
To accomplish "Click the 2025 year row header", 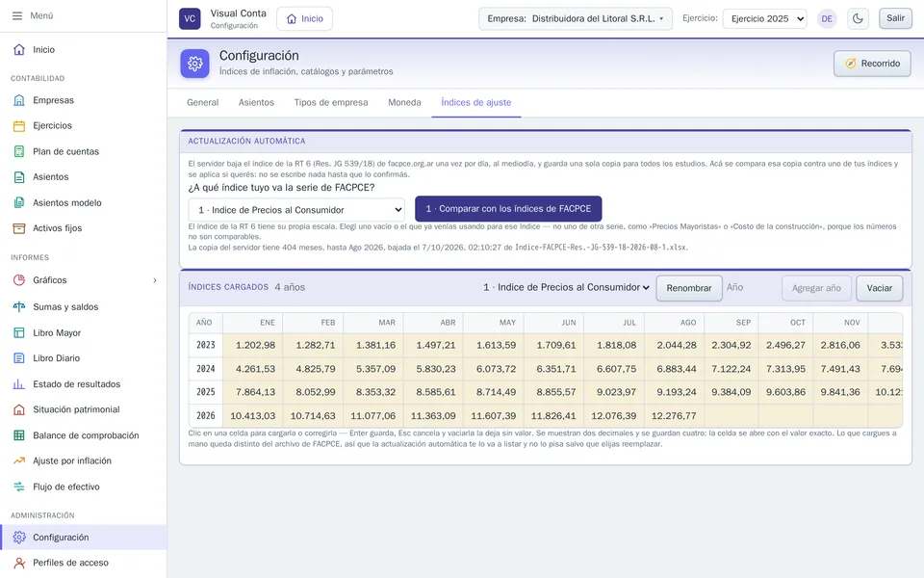I will [x=206, y=392].
